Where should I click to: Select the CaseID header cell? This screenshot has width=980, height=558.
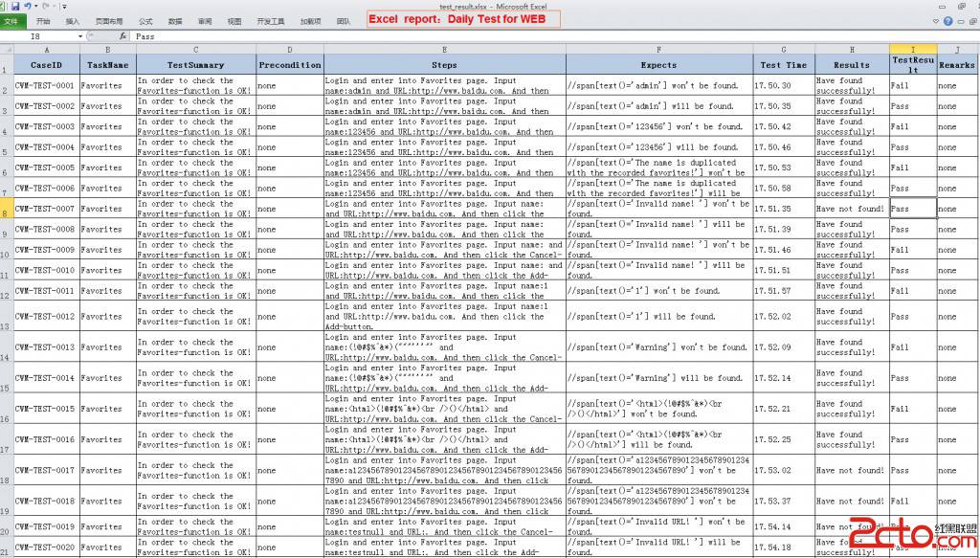point(46,64)
